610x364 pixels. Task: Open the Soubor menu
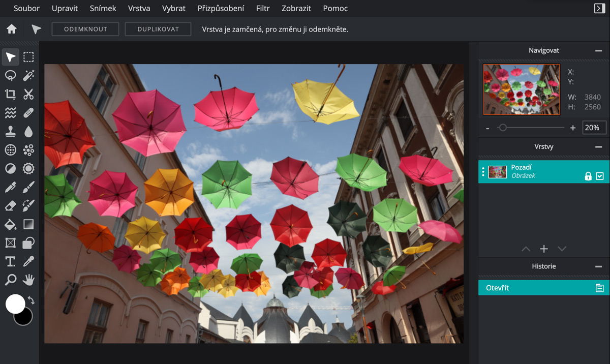tap(26, 8)
